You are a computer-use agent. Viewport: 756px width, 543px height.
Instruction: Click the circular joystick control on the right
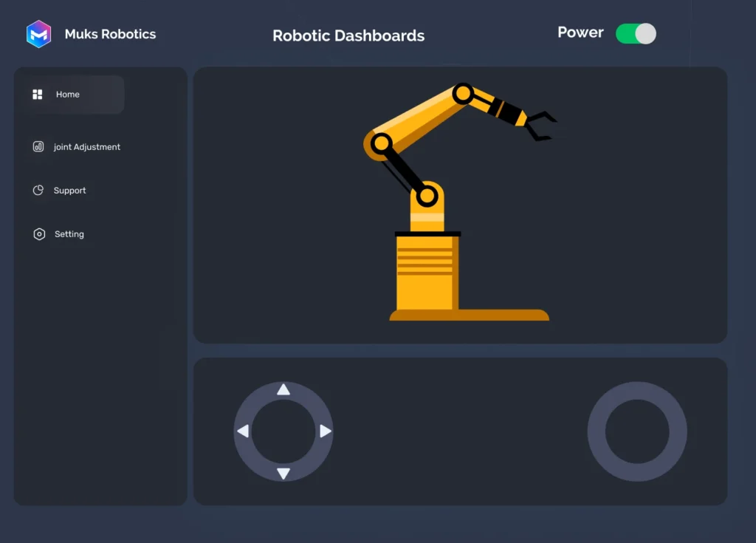click(x=636, y=431)
